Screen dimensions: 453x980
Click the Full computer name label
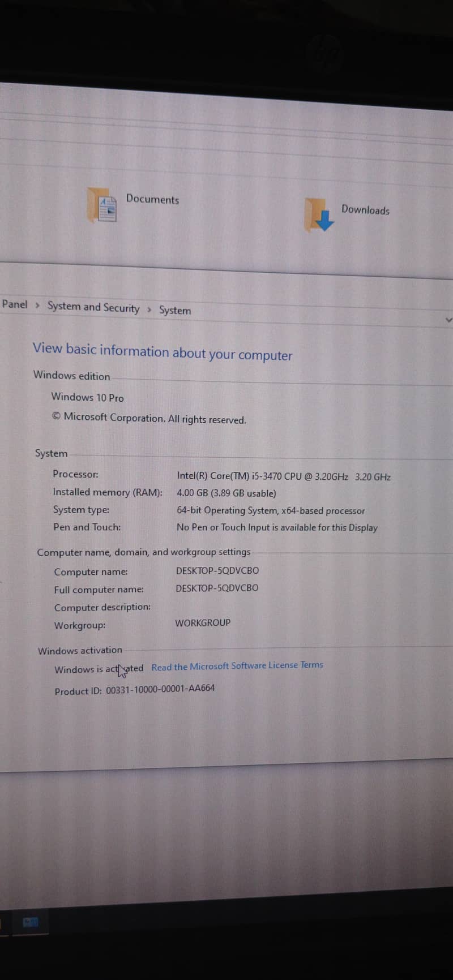click(99, 590)
